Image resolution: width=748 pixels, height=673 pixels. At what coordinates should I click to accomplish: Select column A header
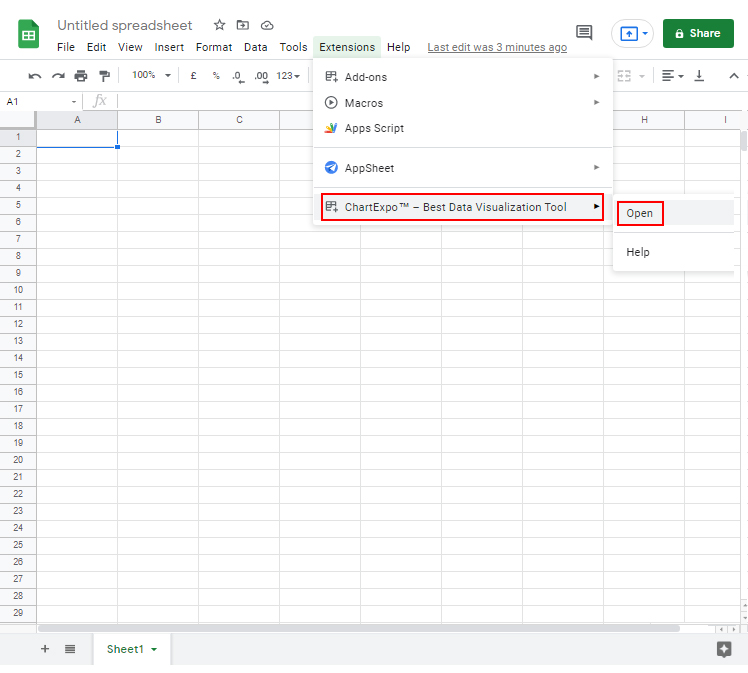77,120
